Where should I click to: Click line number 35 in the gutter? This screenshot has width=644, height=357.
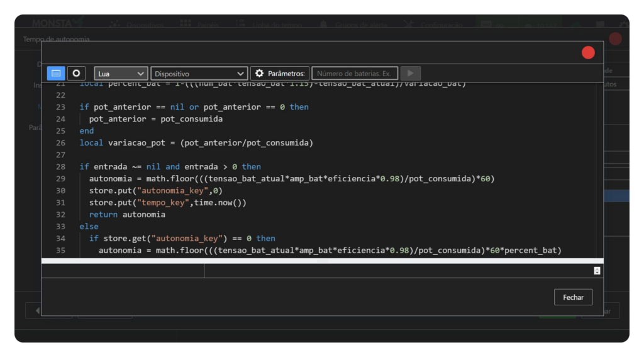(x=60, y=250)
